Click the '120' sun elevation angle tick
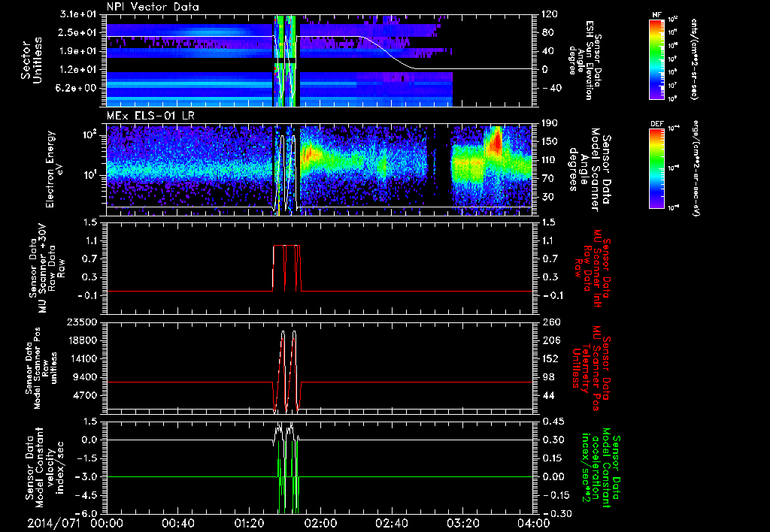The height and width of the screenshot is (532, 770). click(550, 14)
